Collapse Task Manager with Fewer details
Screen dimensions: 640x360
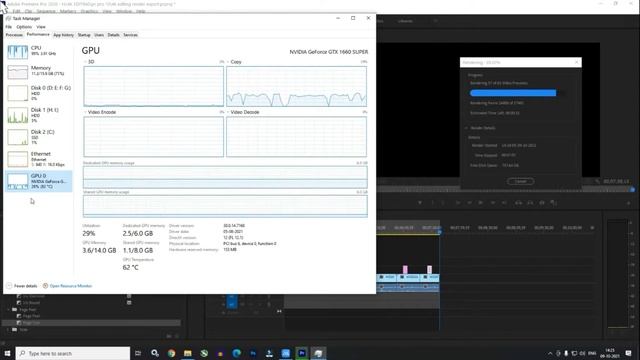(x=22, y=286)
